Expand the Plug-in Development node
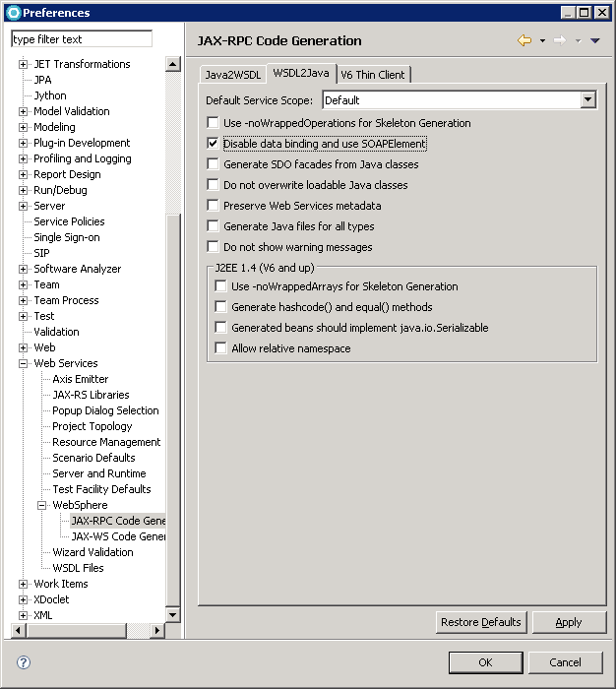Image resolution: width=616 pixels, height=689 pixels. (23, 144)
